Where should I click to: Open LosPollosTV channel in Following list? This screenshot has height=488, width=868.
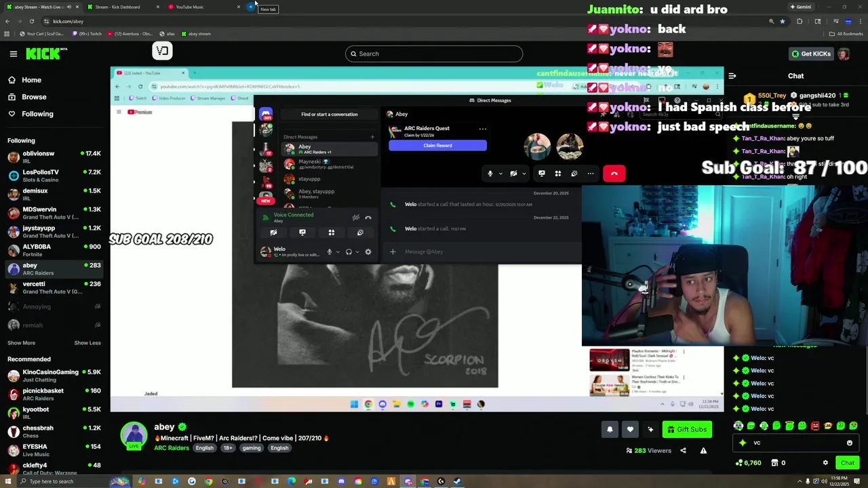tap(54, 176)
